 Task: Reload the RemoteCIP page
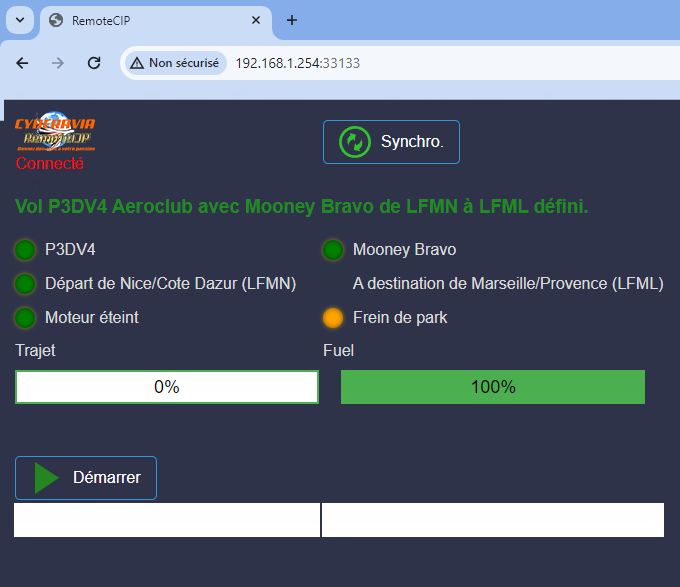coord(94,63)
